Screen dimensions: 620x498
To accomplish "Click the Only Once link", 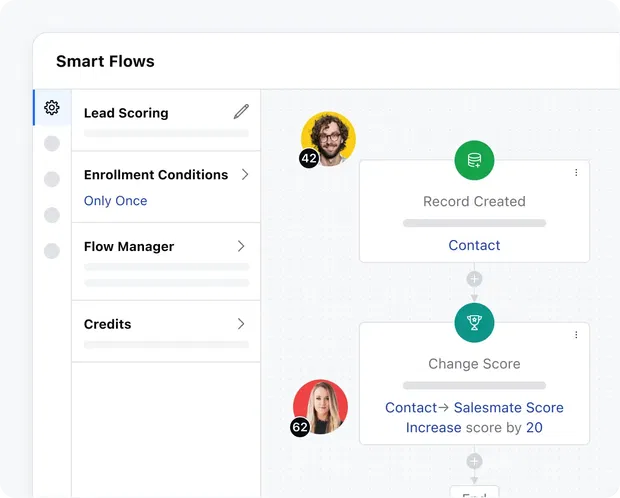I will [x=115, y=201].
